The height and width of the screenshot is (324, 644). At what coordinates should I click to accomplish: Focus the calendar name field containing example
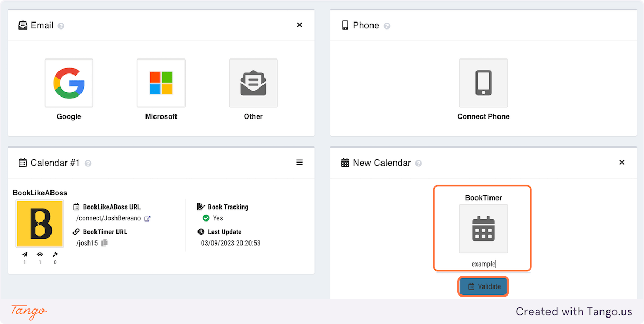(x=484, y=264)
